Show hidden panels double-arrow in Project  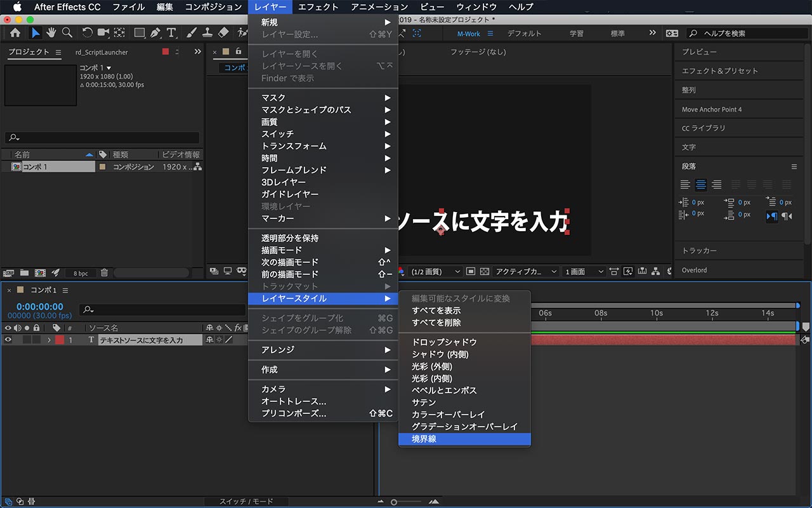tap(197, 52)
